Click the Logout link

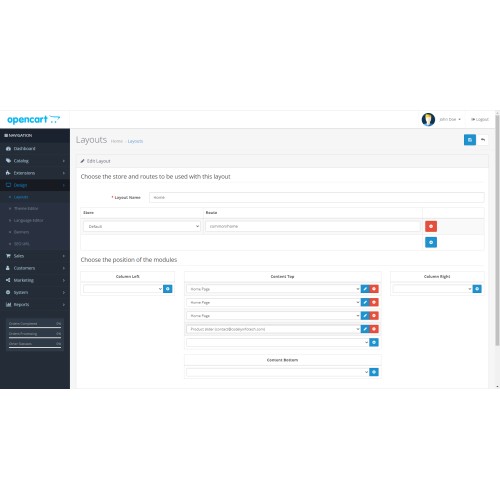pos(480,119)
